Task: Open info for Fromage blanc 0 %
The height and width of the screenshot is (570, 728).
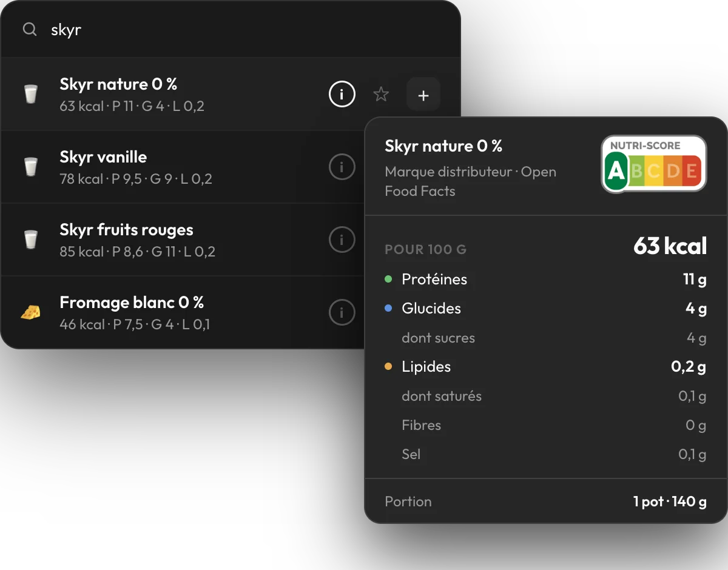Action: [342, 312]
